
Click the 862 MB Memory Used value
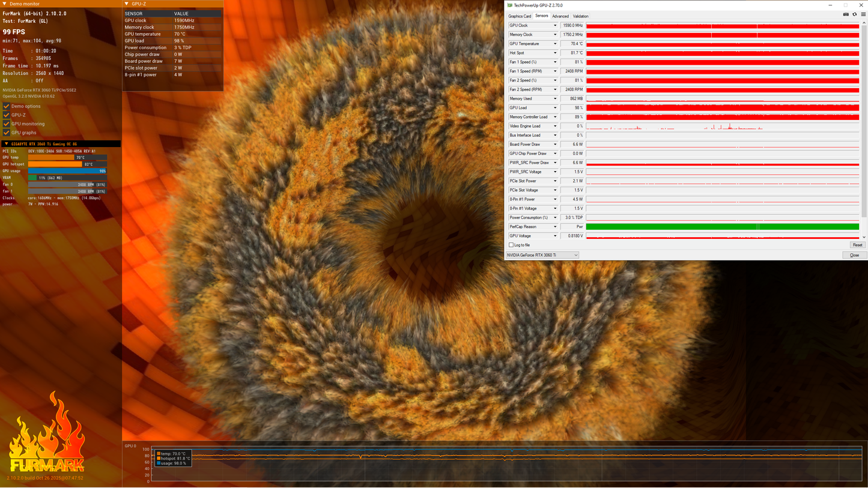[x=572, y=98]
